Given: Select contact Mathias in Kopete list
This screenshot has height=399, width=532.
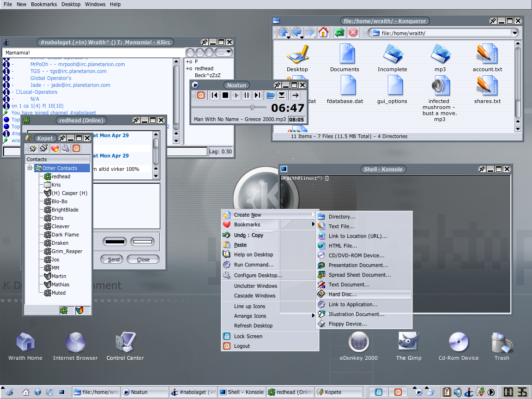Looking at the screenshot, I should (x=60, y=284).
